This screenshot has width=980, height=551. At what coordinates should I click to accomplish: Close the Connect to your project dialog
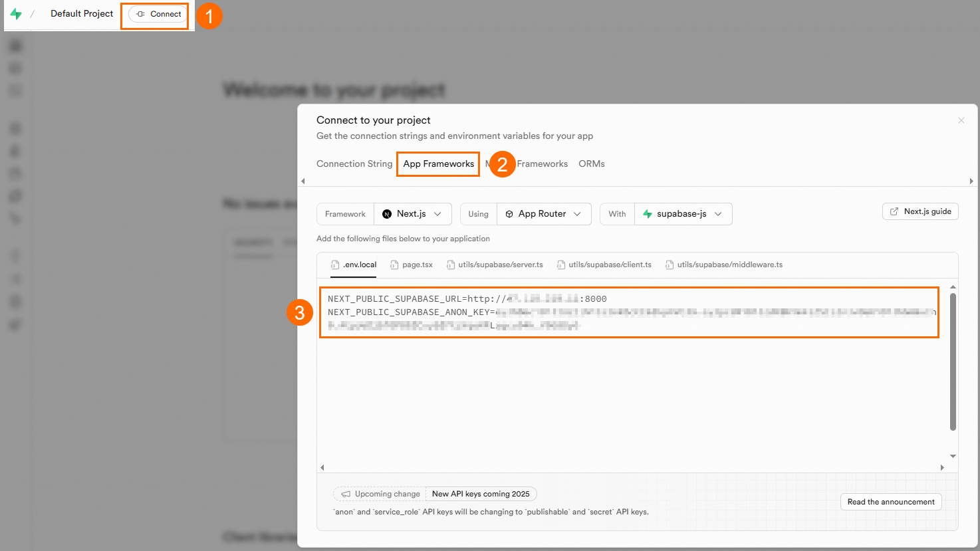click(x=961, y=120)
